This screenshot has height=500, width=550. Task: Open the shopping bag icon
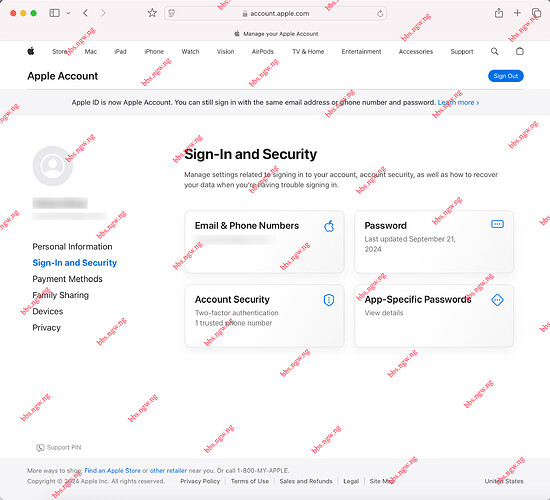coord(520,51)
